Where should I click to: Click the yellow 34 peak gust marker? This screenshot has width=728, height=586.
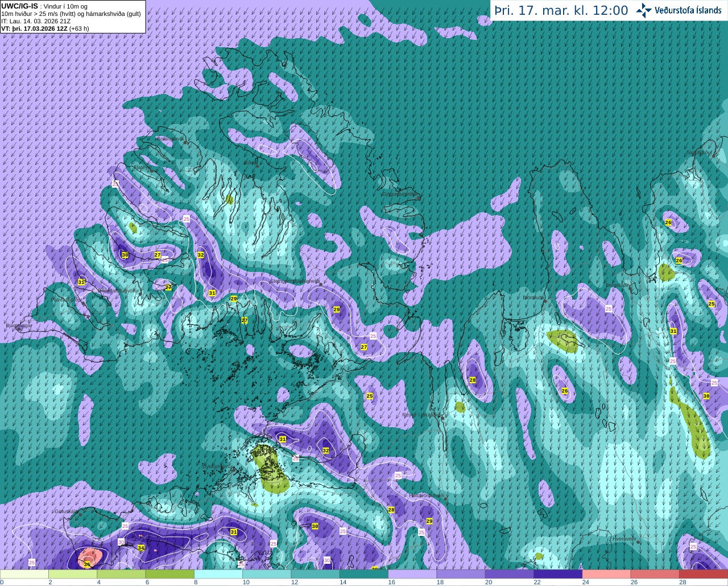(141, 548)
